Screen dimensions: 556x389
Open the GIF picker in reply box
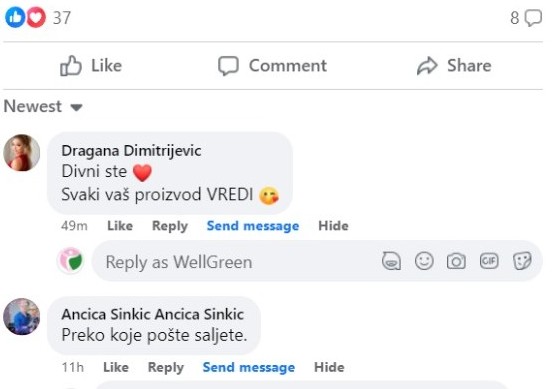489,261
